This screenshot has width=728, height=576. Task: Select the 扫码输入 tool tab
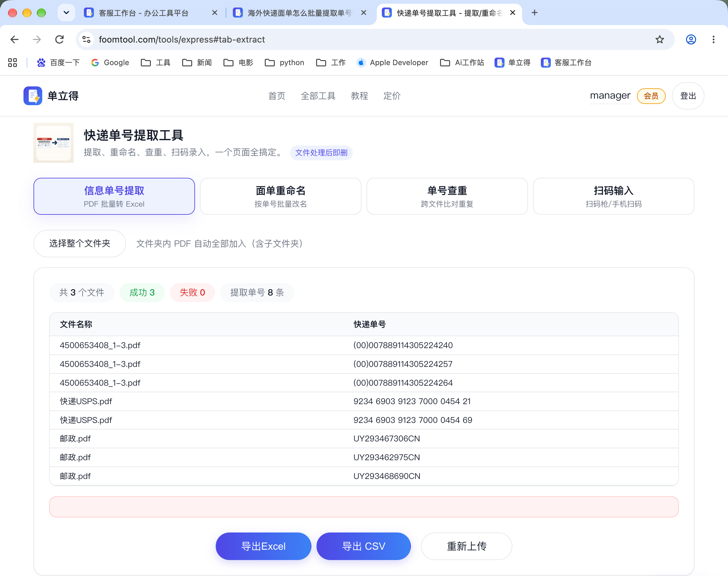(614, 196)
